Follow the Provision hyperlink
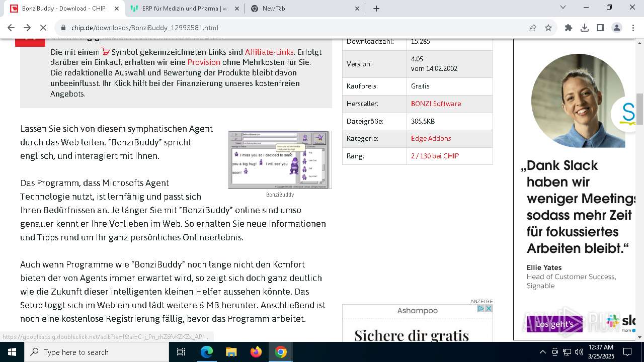The width and height of the screenshot is (644, 362). pyautogui.click(x=204, y=62)
